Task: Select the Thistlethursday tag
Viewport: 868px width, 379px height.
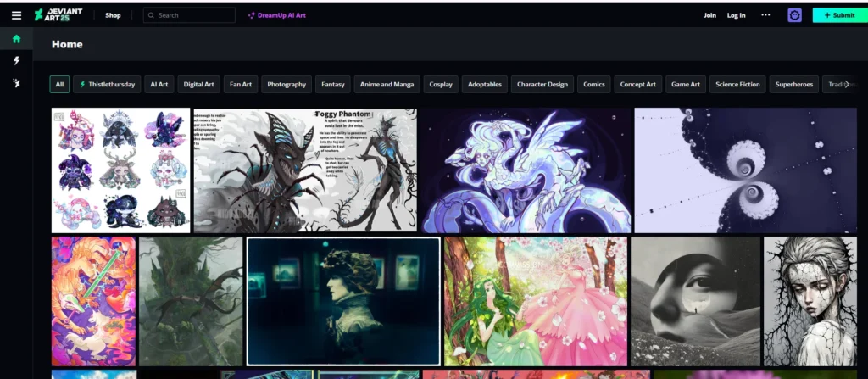Action: click(108, 84)
